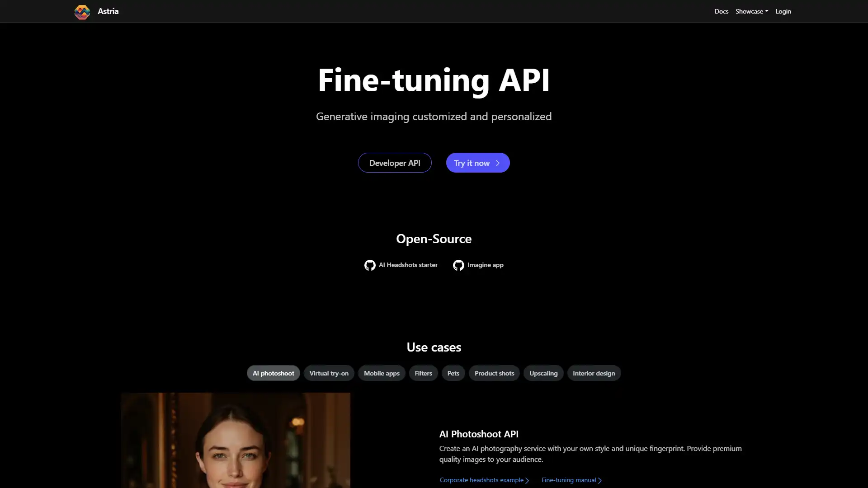Select the Virtual try-on use case tag
868x488 pixels.
point(329,373)
